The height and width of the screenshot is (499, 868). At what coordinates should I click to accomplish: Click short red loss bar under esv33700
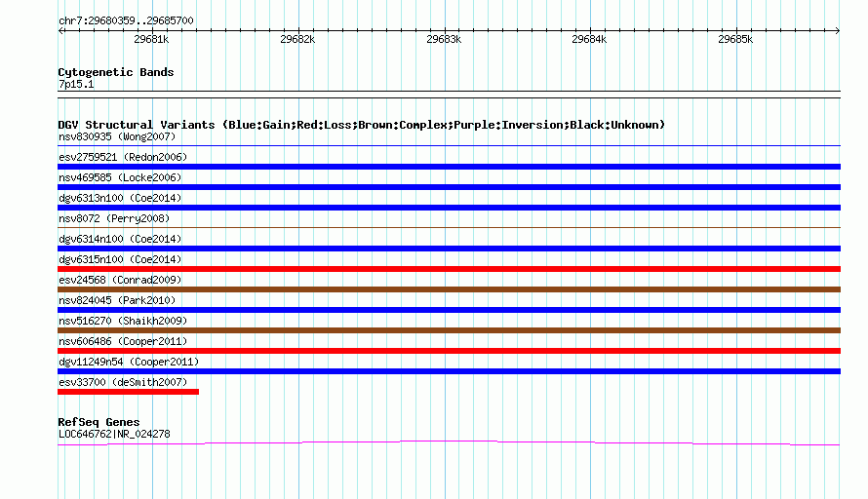pos(129,392)
